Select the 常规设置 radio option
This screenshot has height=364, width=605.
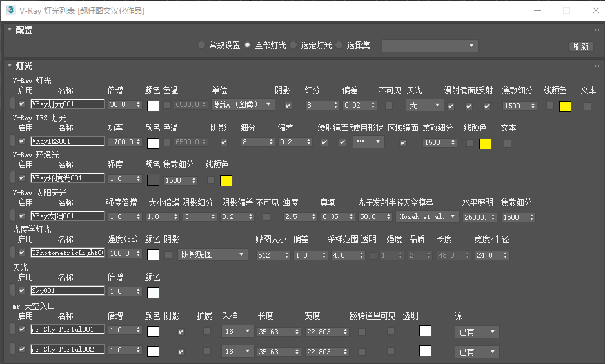[201, 45]
